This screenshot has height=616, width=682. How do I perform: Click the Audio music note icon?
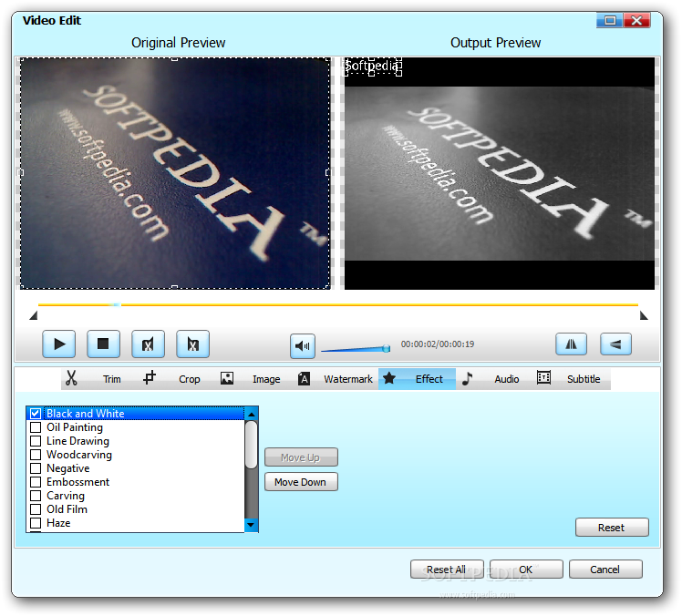[x=467, y=378]
